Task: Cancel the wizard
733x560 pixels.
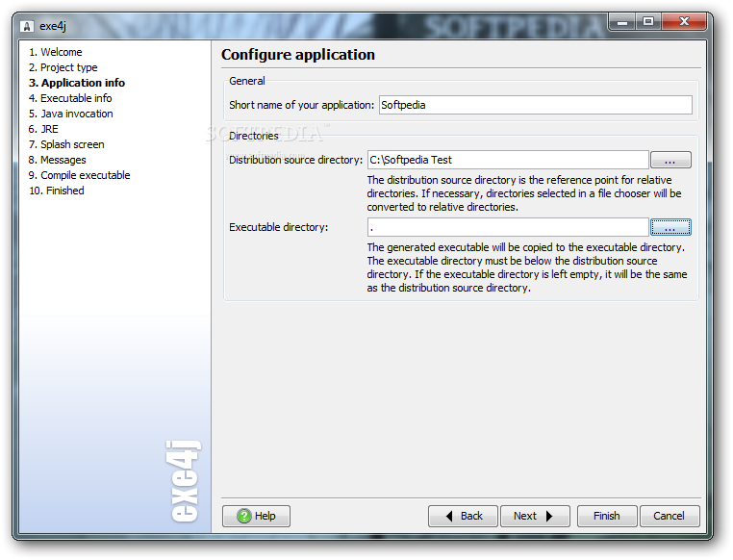Action: (670, 516)
